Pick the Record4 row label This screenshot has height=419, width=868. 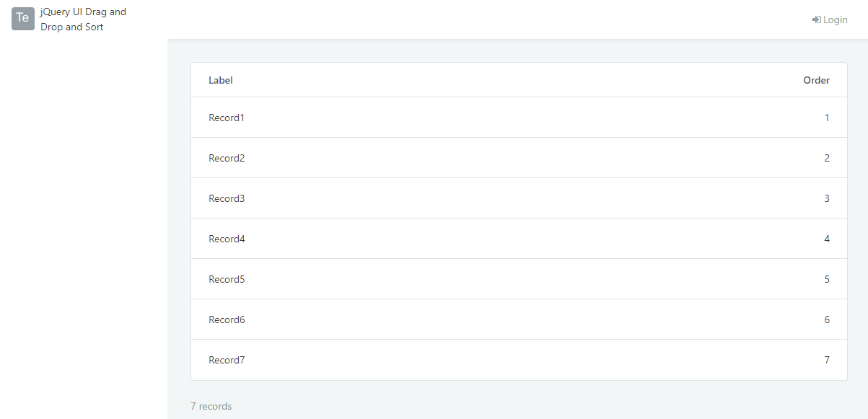[227, 239]
